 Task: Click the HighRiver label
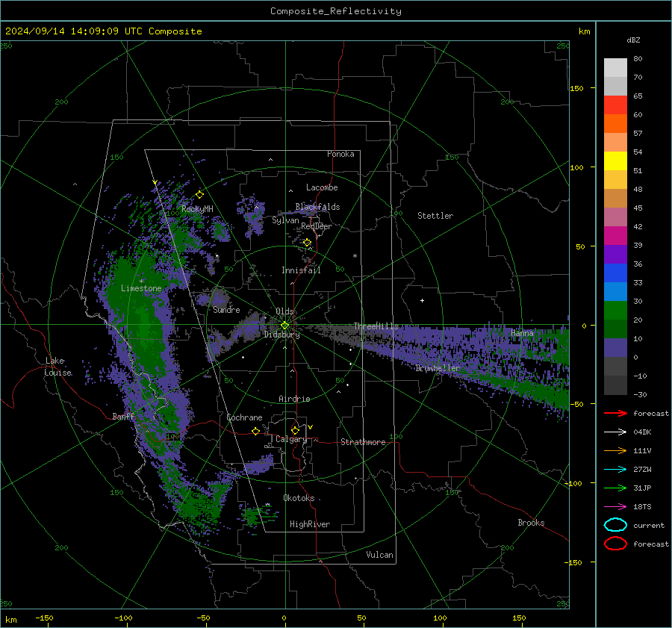[309, 524]
